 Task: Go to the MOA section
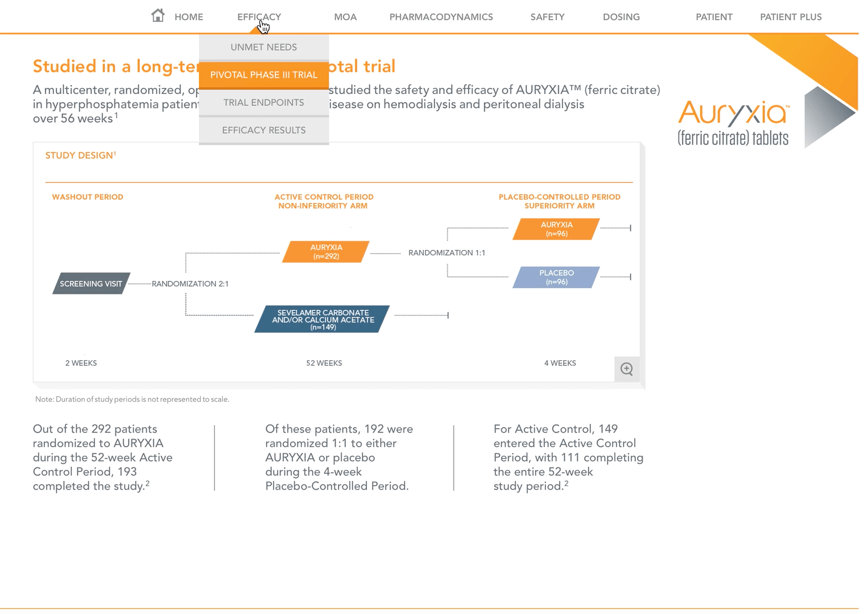(345, 17)
